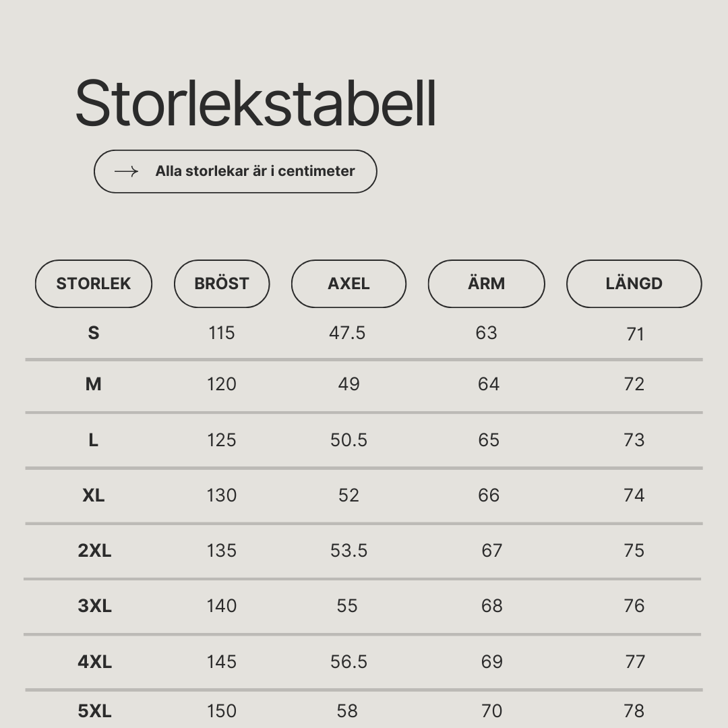Select the BRÖST column header
The width and height of the screenshot is (728, 728).
coord(222,284)
